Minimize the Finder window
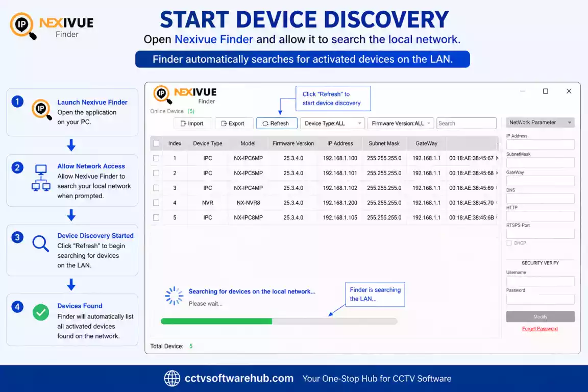This screenshot has width=588, height=392. click(522, 91)
